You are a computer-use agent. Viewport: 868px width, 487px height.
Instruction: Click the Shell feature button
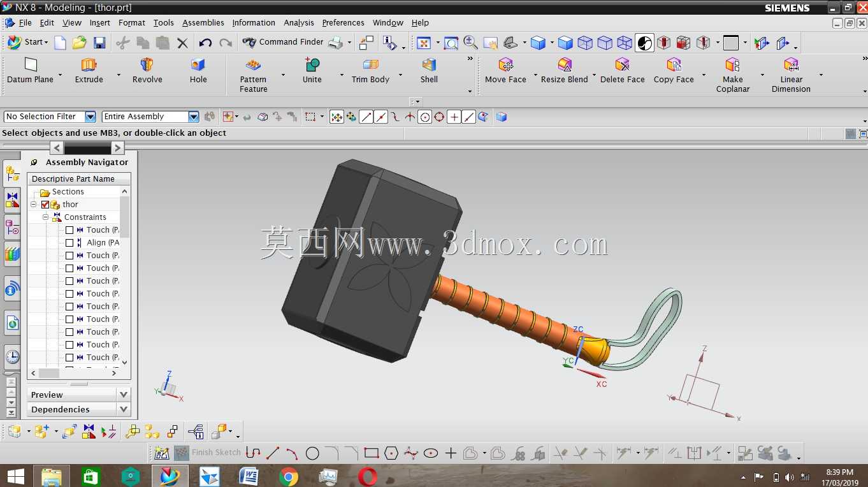(x=429, y=71)
